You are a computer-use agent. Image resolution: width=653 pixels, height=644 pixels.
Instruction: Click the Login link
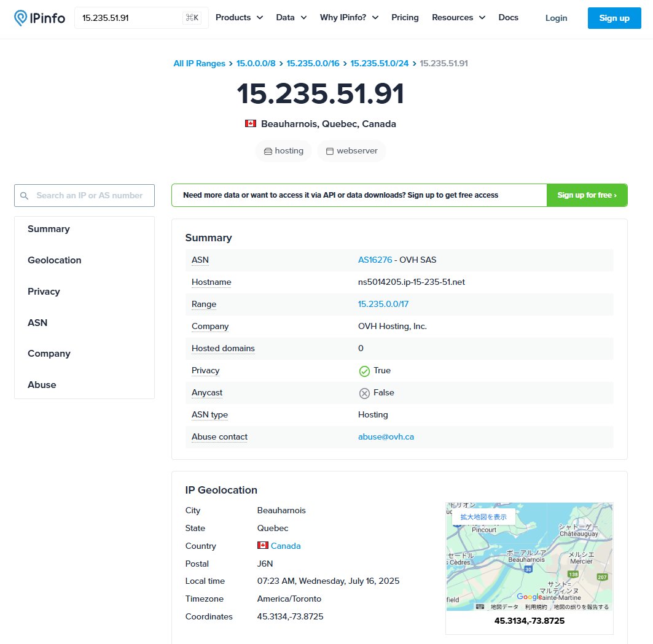tap(556, 18)
